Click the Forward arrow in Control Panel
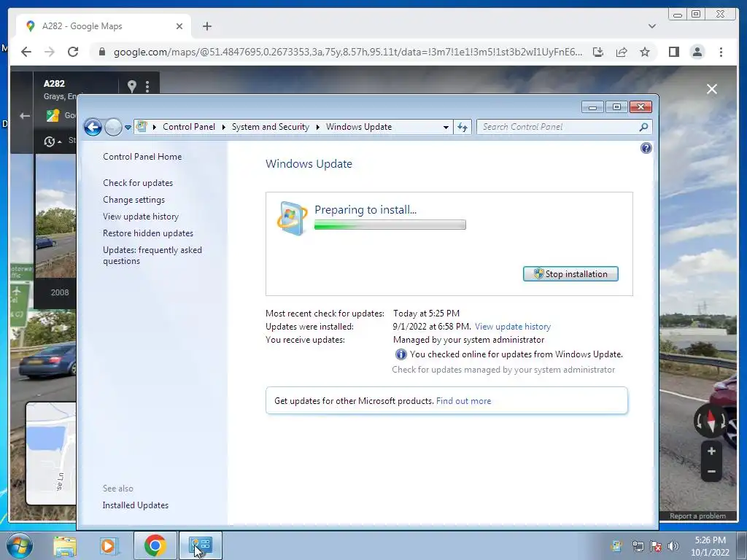The width and height of the screenshot is (747, 560). pos(113,127)
